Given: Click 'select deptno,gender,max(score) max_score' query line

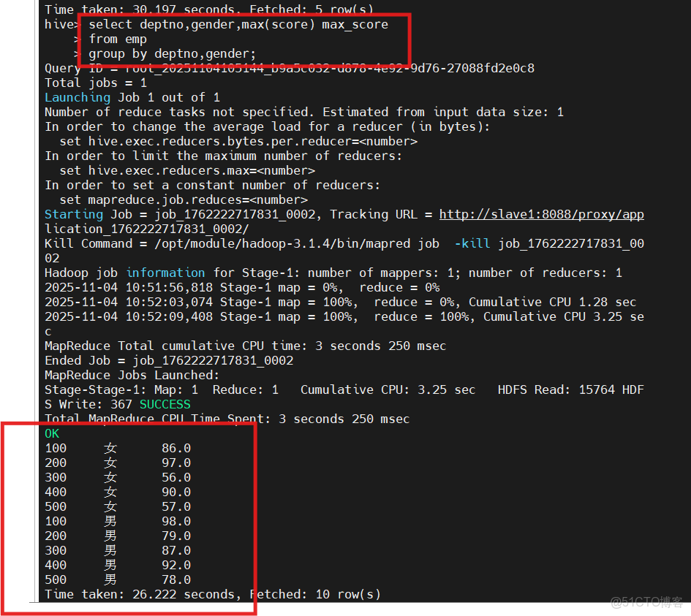Looking at the screenshot, I should click(x=238, y=25).
